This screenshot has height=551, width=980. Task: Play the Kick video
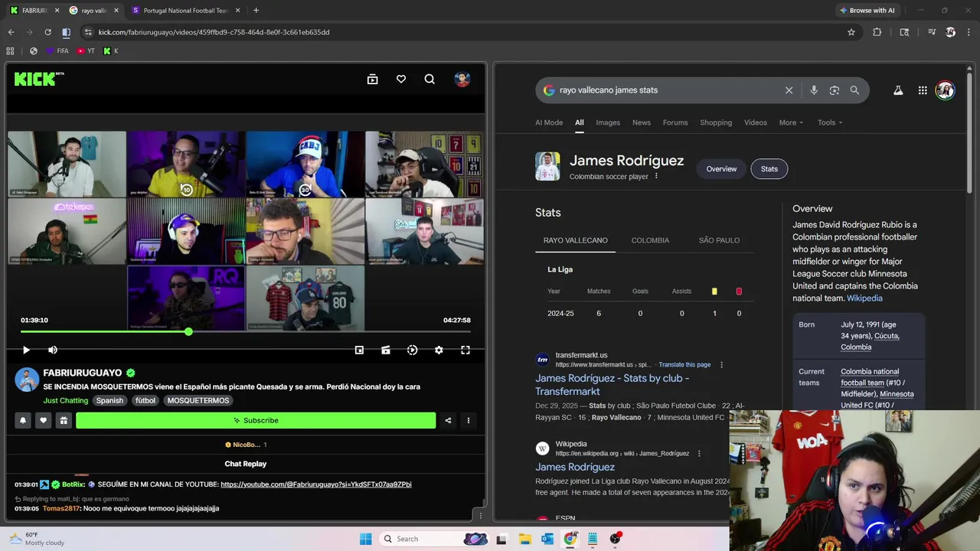(26, 350)
